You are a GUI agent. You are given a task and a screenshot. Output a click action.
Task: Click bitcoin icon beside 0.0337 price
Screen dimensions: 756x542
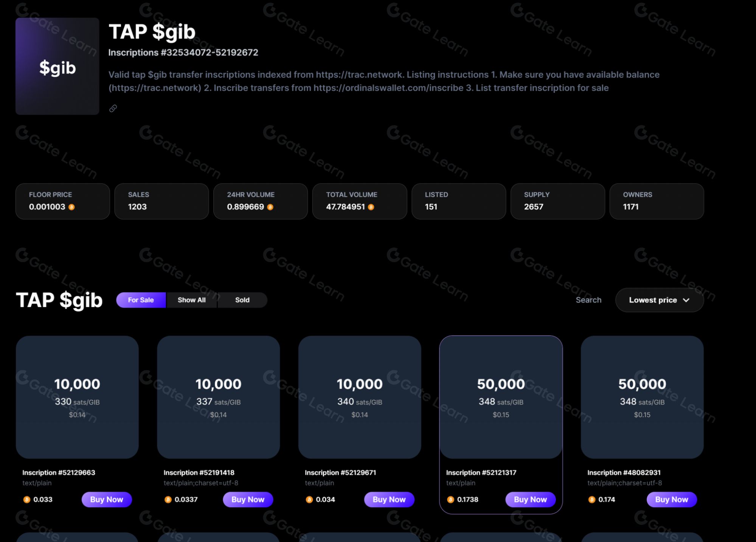[x=168, y=500]
